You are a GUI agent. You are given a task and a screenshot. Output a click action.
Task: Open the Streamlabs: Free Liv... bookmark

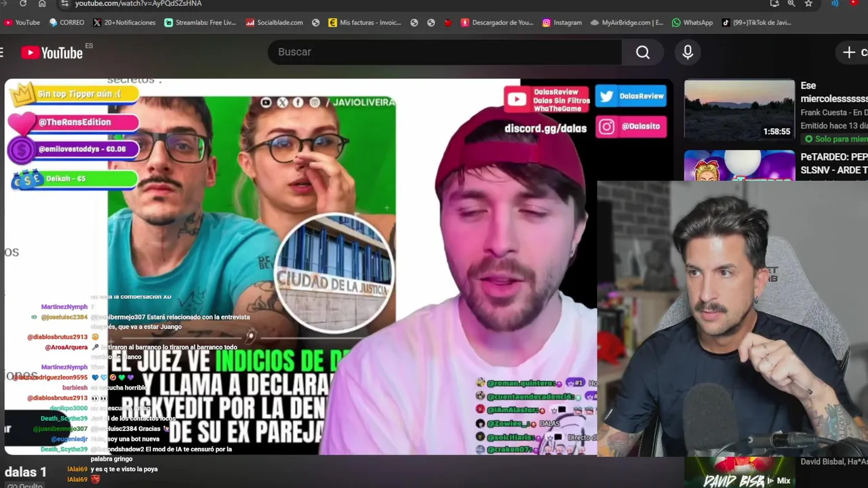tap(200, 22)
